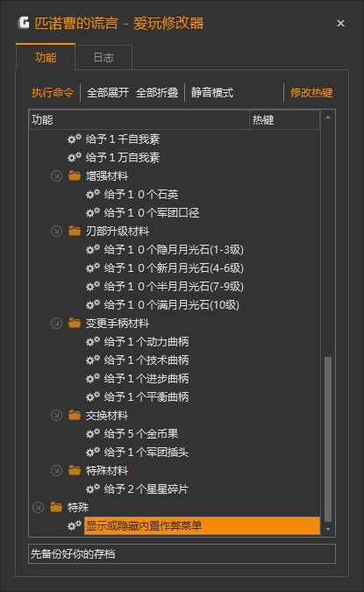
Task: Click 执行命令 button
Action: point(52,92)
